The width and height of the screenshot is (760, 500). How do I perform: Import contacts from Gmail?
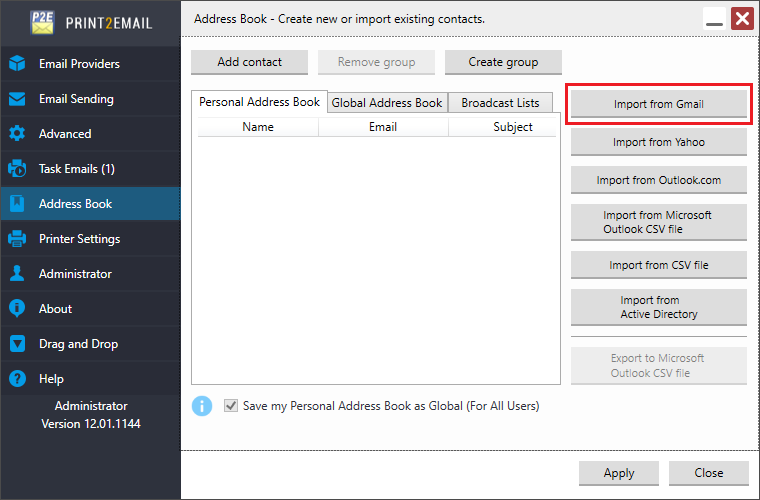659,104
